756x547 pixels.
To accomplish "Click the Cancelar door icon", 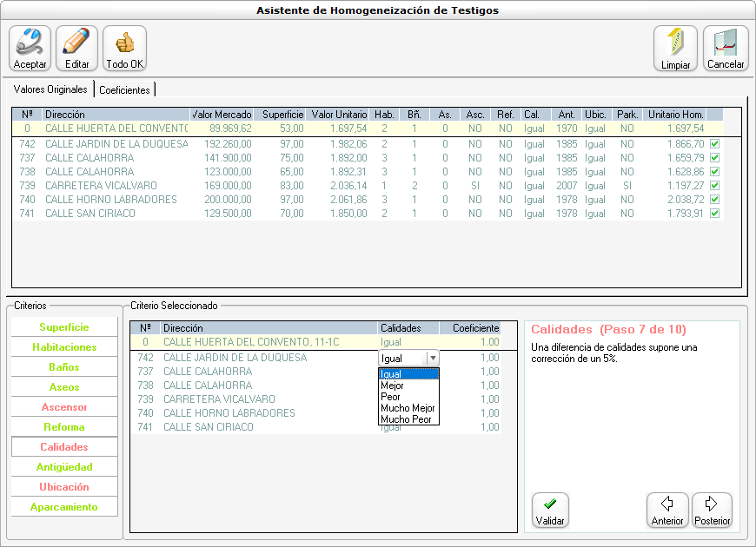I will (x=725, y=48).
